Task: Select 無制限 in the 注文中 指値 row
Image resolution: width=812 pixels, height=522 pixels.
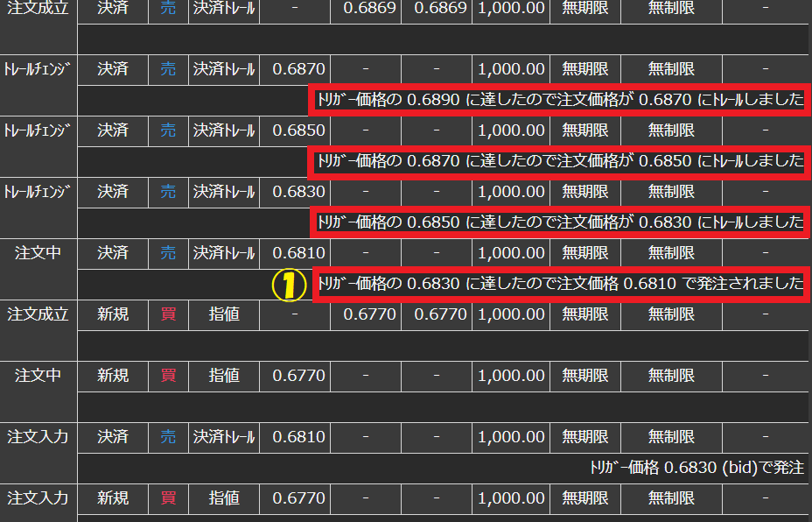Action: 671,376
